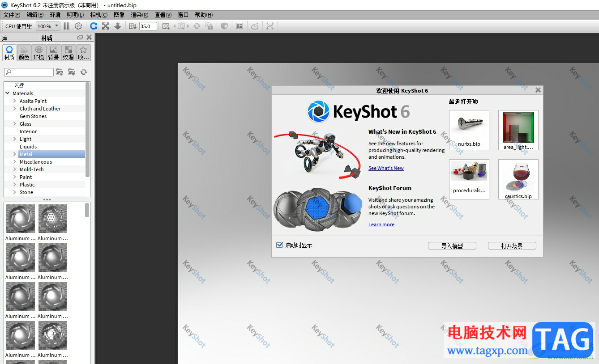Click the camera cycle icon between arrows
This screenshot has height=364, width=599.
tap(181, 26)
